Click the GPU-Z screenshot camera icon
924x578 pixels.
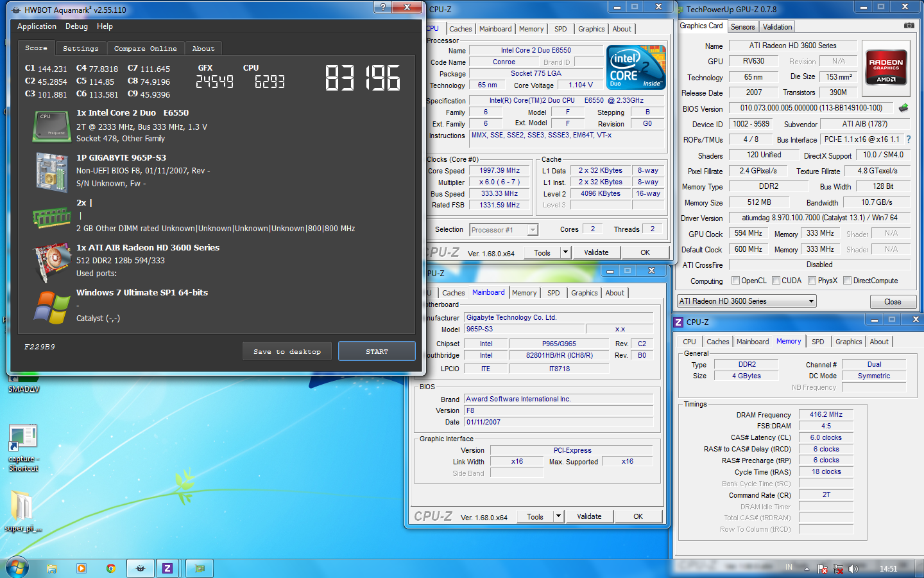coord(909,26)
